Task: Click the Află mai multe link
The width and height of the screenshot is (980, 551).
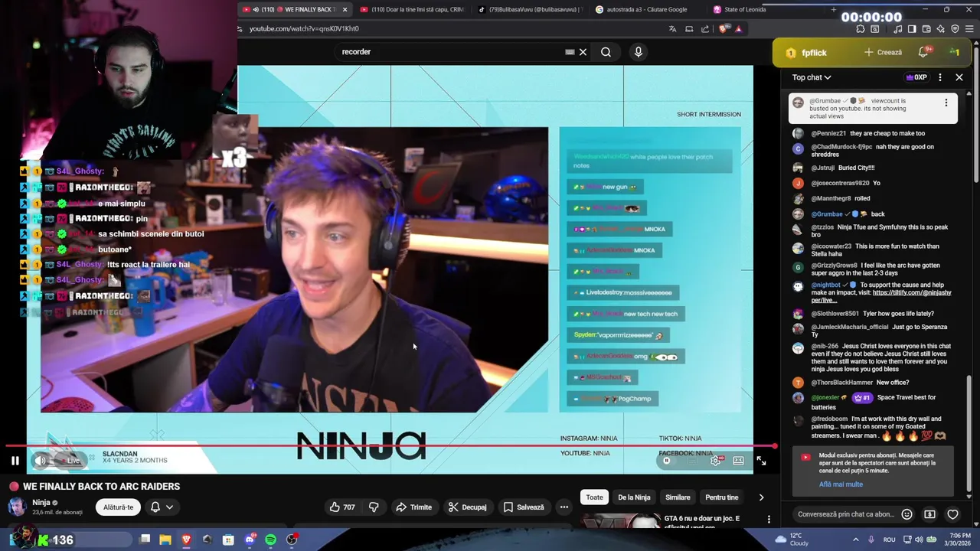Action: (x=841, y=484)
